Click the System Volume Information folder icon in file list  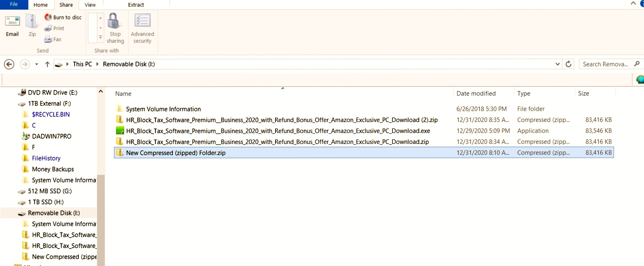(119, 109)
